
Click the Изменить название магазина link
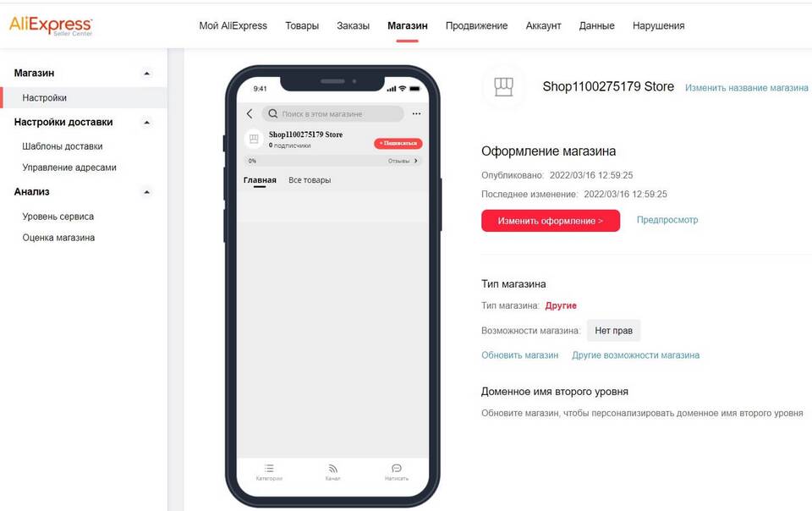746,88
